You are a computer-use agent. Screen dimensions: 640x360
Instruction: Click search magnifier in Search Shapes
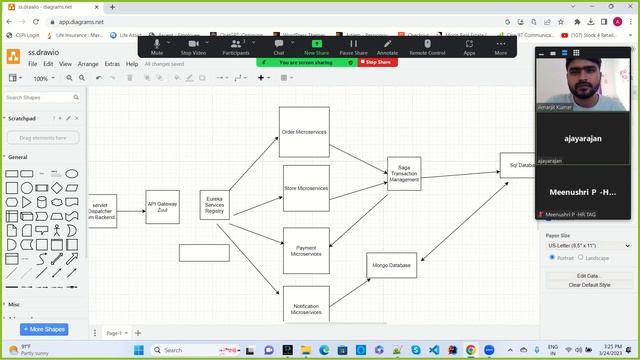(x=76, y=97)
